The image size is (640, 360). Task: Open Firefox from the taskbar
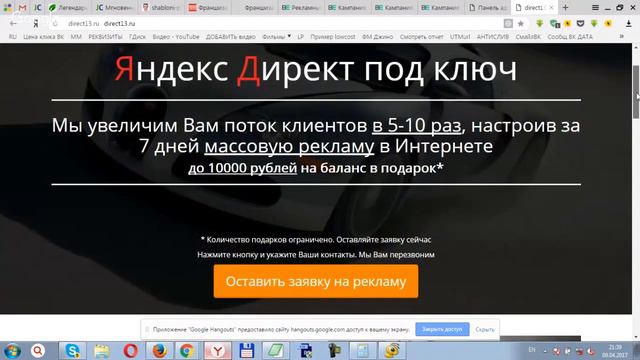tap(159, 351)
